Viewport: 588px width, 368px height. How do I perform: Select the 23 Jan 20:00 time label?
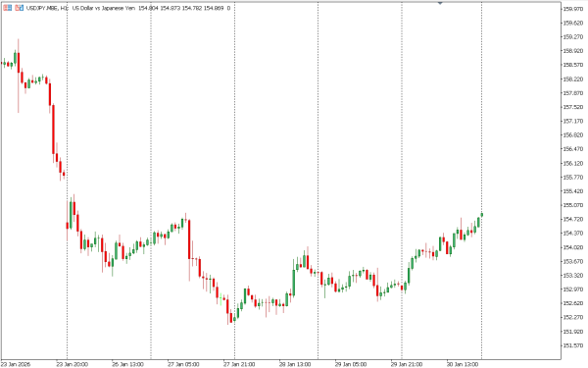(72, 364)
